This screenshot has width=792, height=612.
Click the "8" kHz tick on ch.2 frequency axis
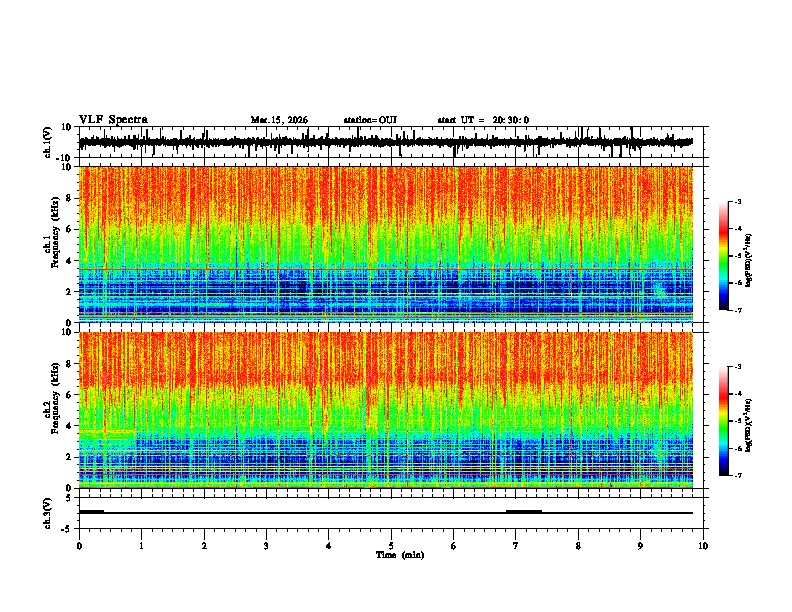point(69,364)
